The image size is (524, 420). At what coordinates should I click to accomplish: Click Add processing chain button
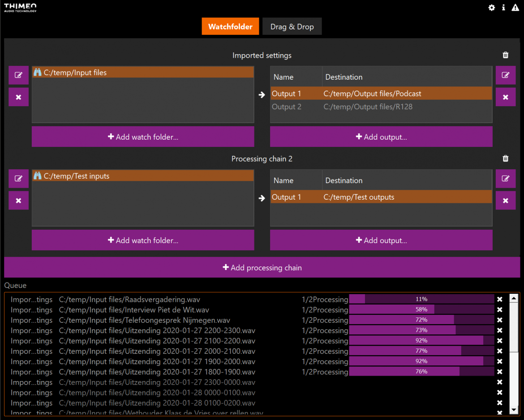262,268
